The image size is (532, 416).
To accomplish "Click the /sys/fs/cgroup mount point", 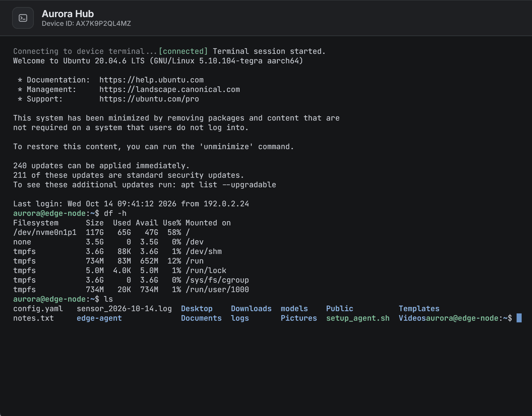I will tap(217, 280).
